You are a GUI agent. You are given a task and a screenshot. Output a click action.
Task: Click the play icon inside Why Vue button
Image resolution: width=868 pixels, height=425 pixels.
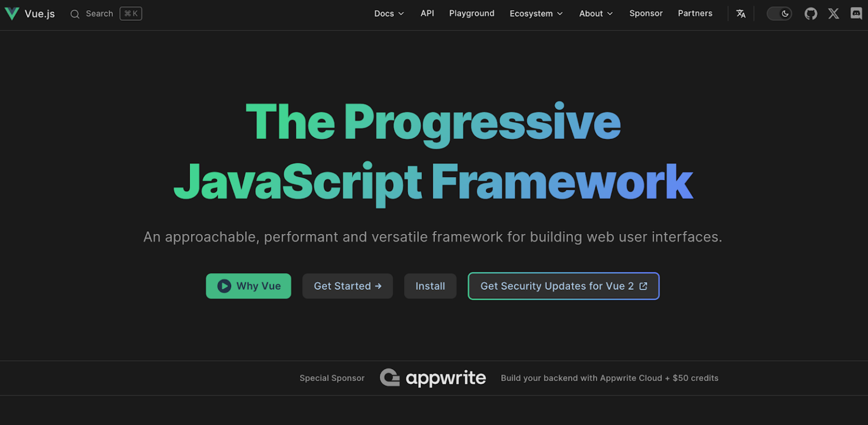(x=224, y=286)
